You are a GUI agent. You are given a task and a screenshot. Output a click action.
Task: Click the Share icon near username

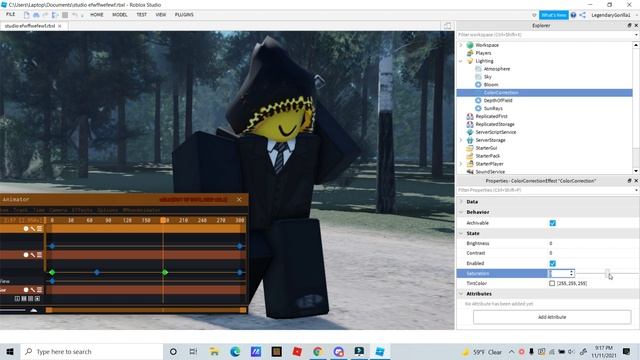(582, 15)
